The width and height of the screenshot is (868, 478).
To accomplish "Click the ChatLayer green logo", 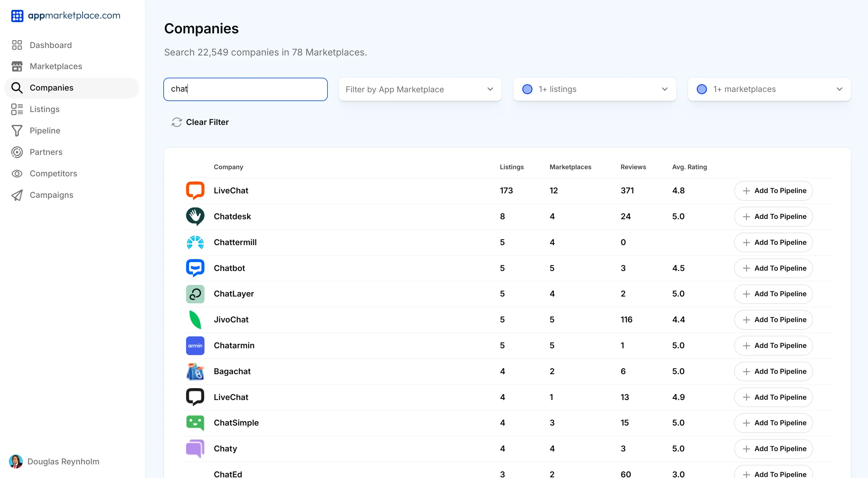I will (x=195, y=294).
